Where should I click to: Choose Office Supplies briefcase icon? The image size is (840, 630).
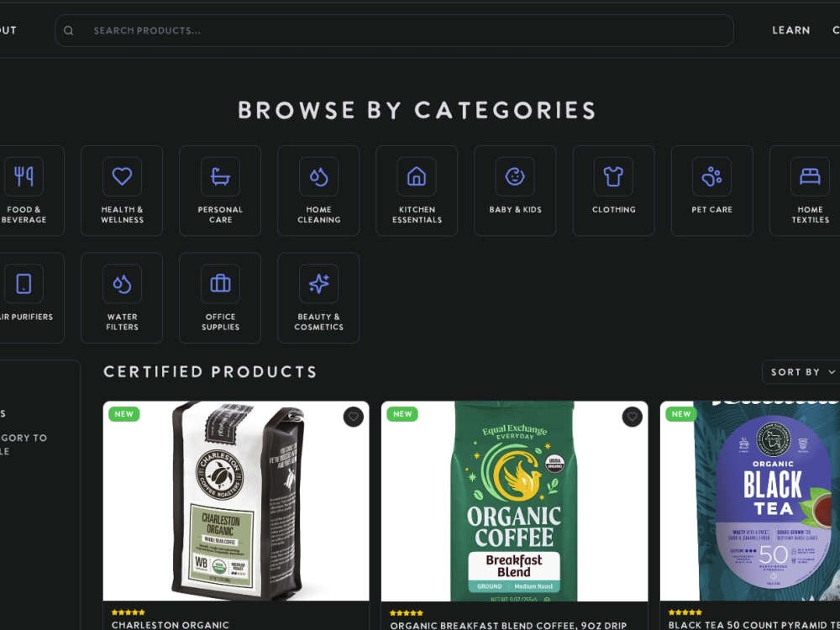pos(220,283)
